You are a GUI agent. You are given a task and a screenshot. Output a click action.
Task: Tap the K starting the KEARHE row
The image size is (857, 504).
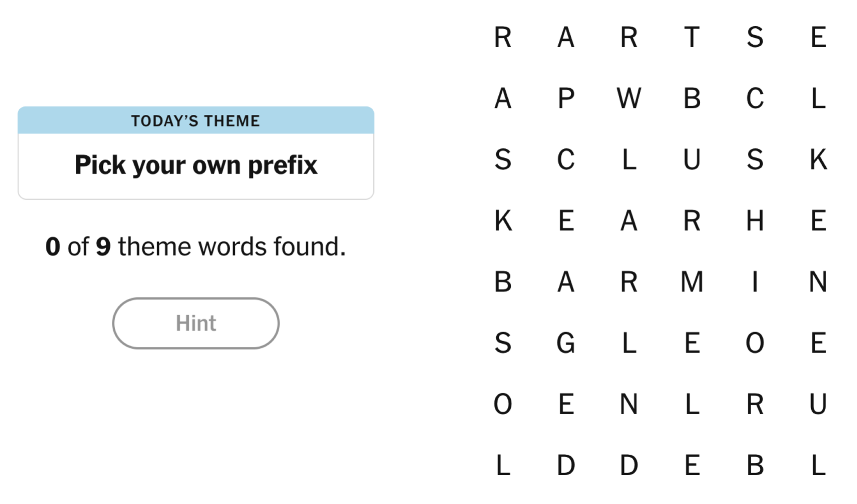click(503, 221)
